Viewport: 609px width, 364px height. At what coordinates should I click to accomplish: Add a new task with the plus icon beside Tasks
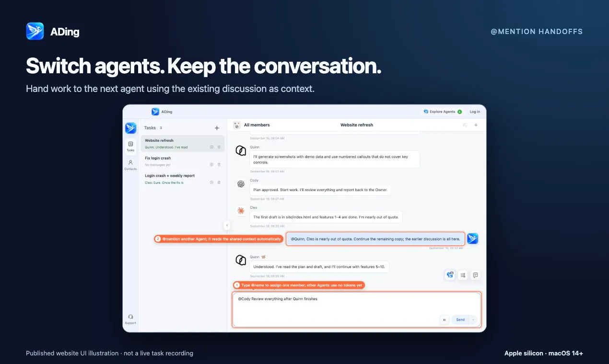217,128
